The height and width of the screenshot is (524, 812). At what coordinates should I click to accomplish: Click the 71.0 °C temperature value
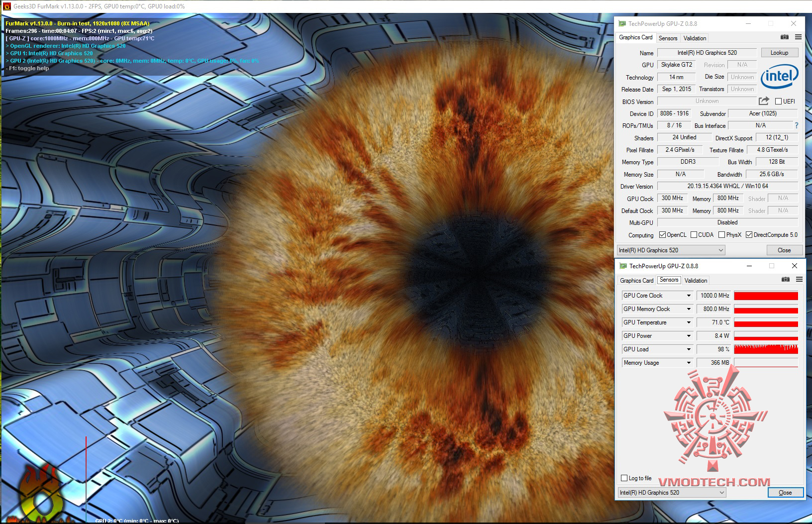(x=714, y=322)
